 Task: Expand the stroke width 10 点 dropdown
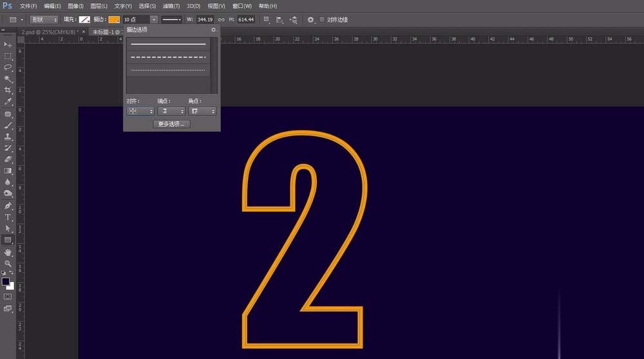click(154, 19)
